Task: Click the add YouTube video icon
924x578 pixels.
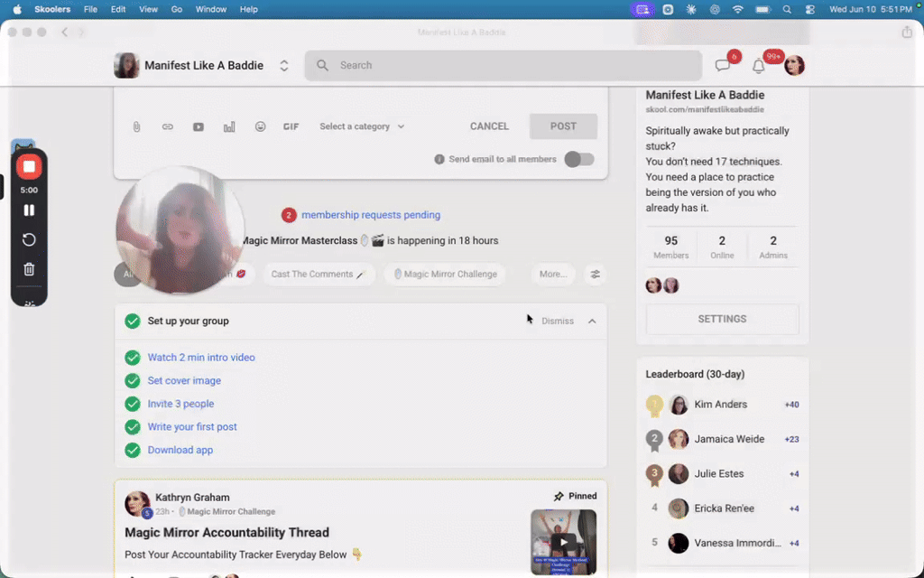Action: point(199,126)
